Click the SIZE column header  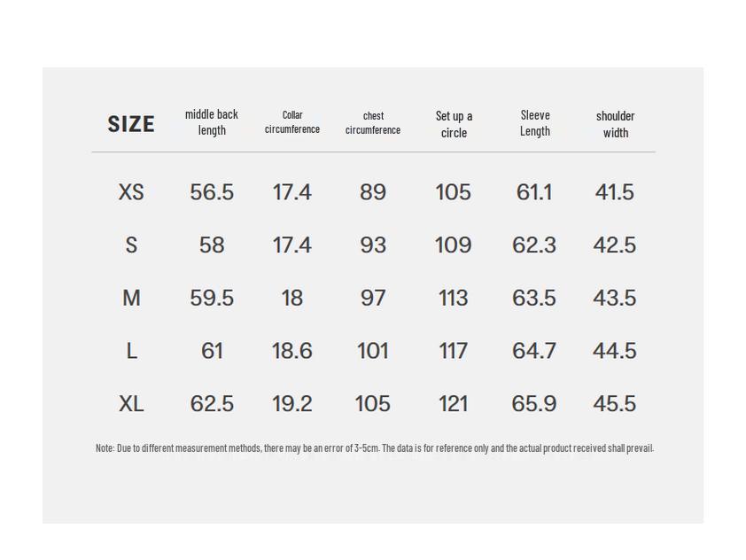pos(131,124)
